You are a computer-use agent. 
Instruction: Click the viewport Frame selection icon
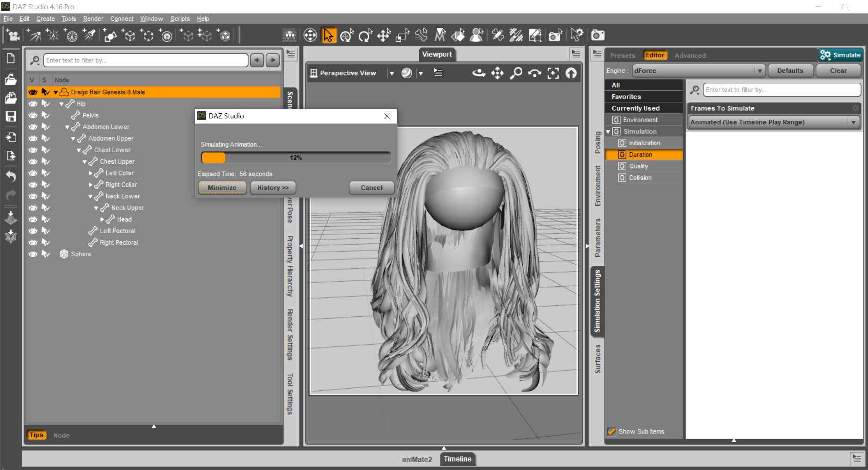[553, 73]
